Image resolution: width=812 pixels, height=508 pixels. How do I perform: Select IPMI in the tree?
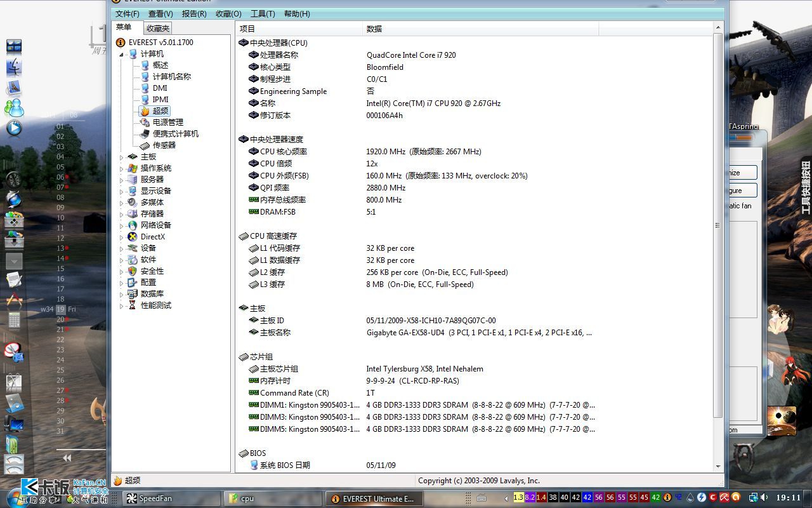pyautogui.click(x=160, y=100)
